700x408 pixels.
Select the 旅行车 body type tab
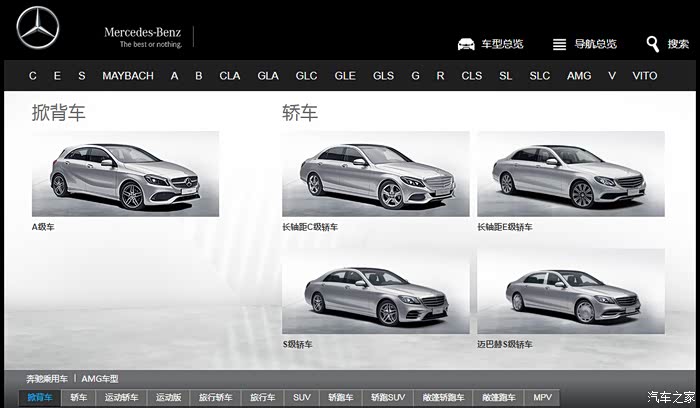tap(262, 397)
